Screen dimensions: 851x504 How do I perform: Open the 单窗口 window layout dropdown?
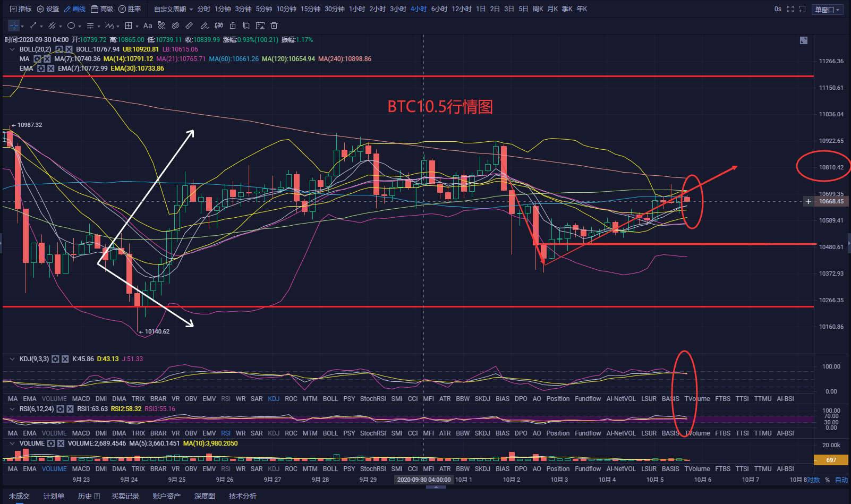coord(828,10)
